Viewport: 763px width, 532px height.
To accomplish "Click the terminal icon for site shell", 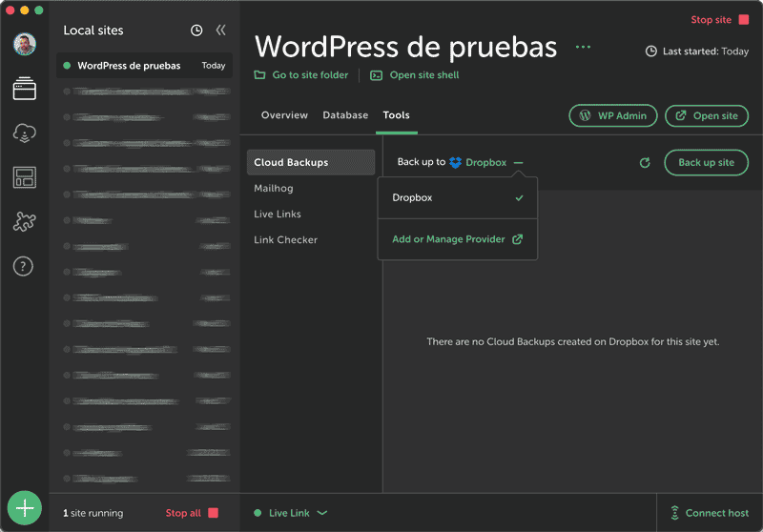I will coord(376,75).
